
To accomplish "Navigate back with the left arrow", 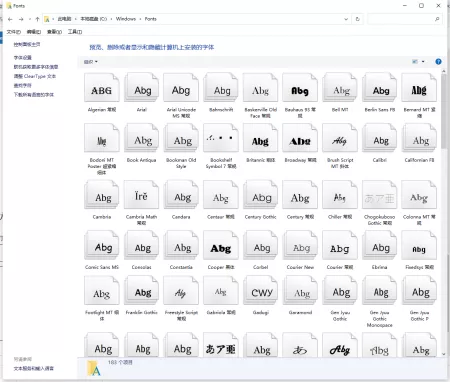I will [10, 19].
